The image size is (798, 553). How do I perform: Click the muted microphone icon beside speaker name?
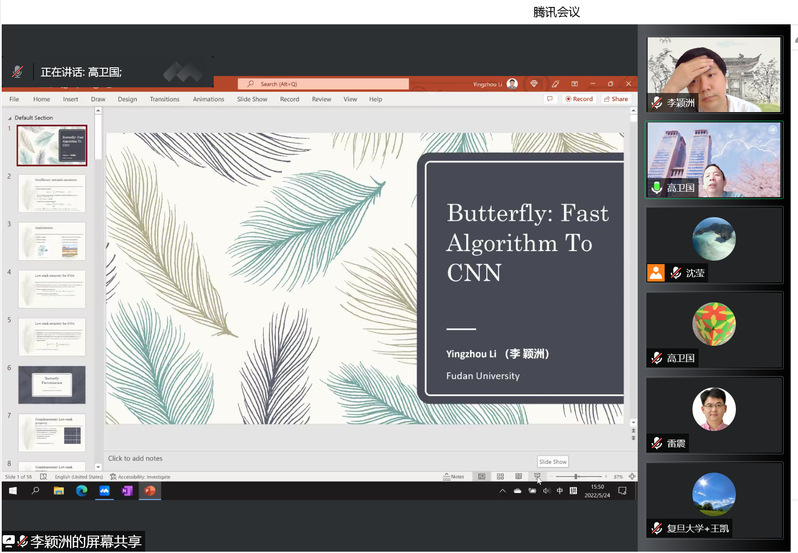[18, 72]
